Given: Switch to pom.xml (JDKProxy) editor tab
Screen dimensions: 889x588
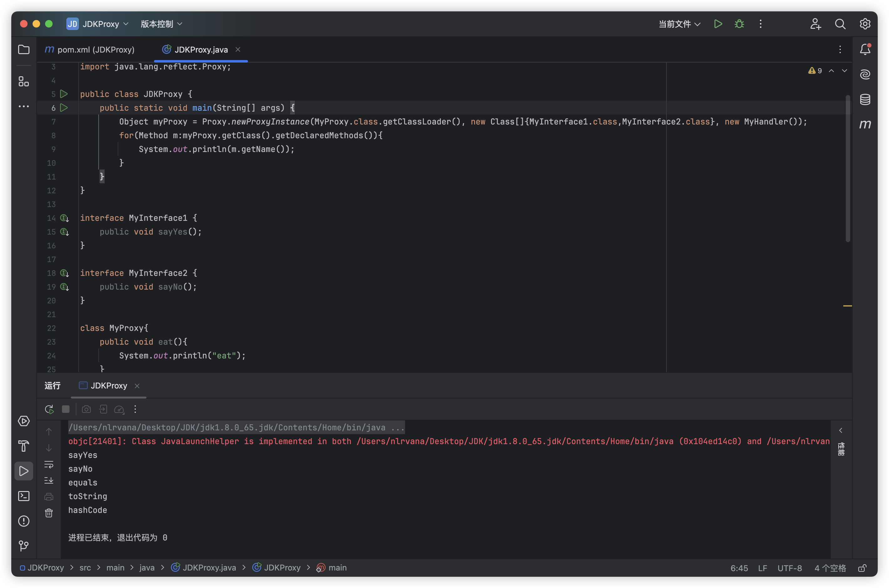Looking at the screenshot, I should coord(89,49).
